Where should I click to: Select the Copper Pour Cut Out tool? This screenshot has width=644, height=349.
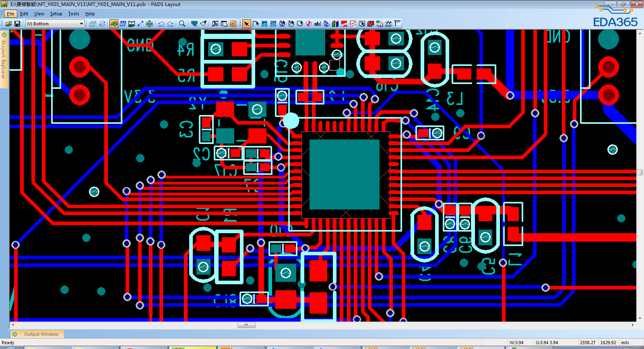[x=291, y=24]
